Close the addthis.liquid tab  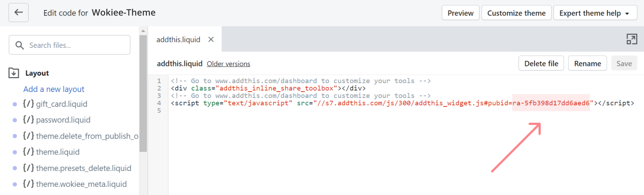[211, 39]
